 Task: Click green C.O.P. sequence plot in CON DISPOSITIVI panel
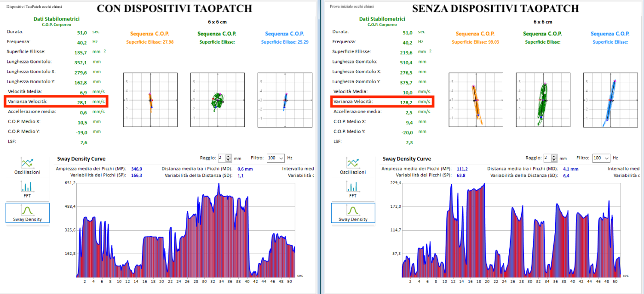(x=217, y=100)
